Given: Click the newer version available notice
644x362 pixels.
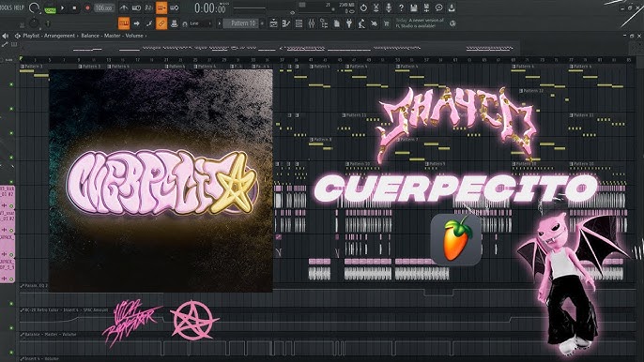Looking at the screenshot, I should click(420, 23).
